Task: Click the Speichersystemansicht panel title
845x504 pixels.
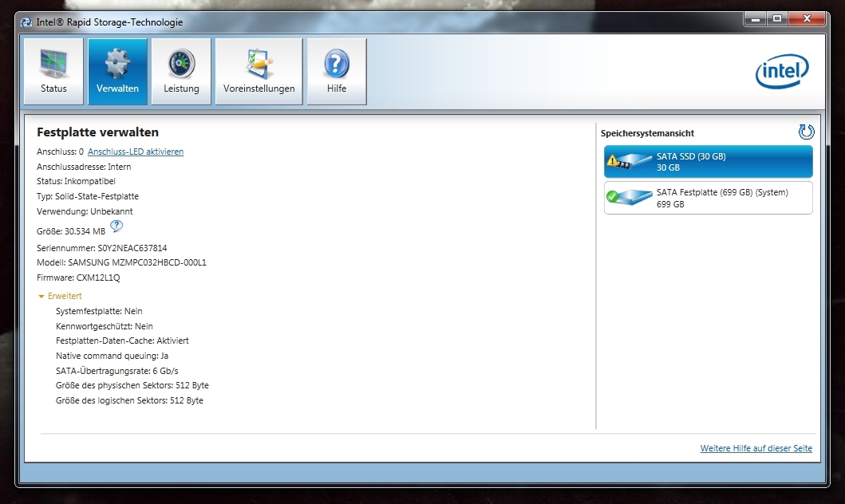Action: [x=647, y=133]
